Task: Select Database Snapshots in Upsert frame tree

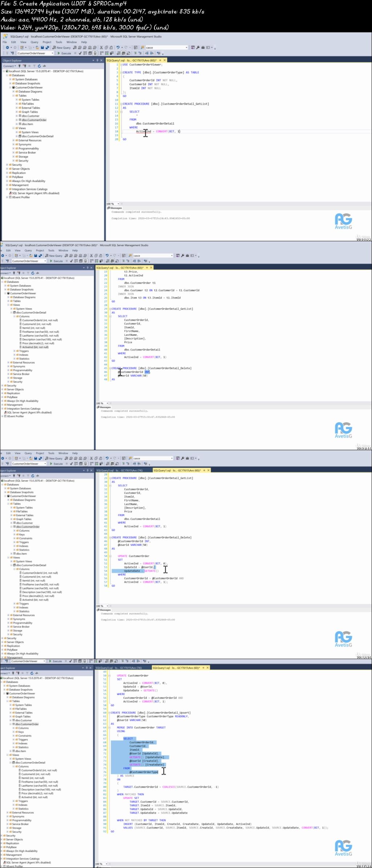Action: (19, 690)
